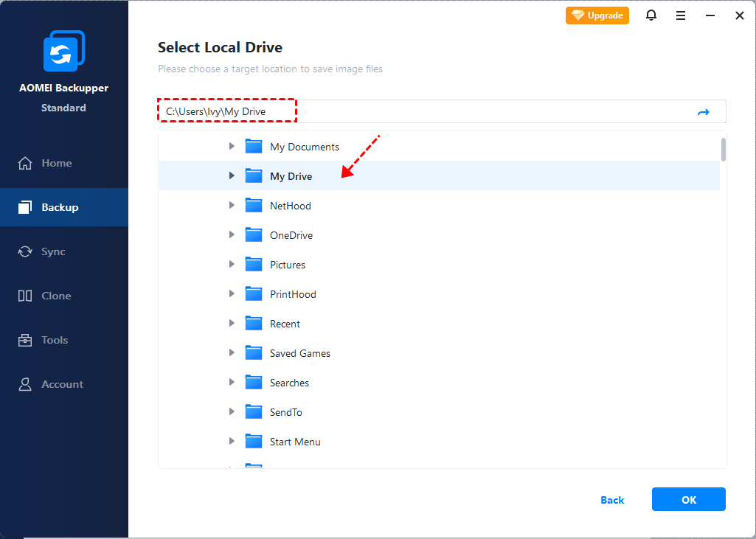756x539 pixels.
Task: Select the Start Menu folder label
Action: point(295,442)
